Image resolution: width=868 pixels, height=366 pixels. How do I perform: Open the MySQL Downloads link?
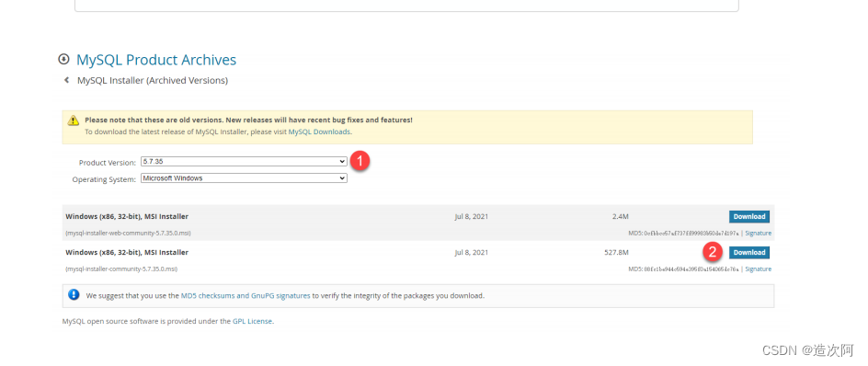[319, 132]
